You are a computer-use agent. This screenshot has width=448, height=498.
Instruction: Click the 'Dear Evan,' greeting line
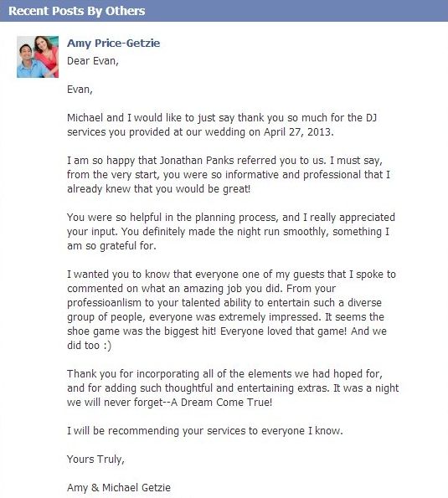point(93,61)
